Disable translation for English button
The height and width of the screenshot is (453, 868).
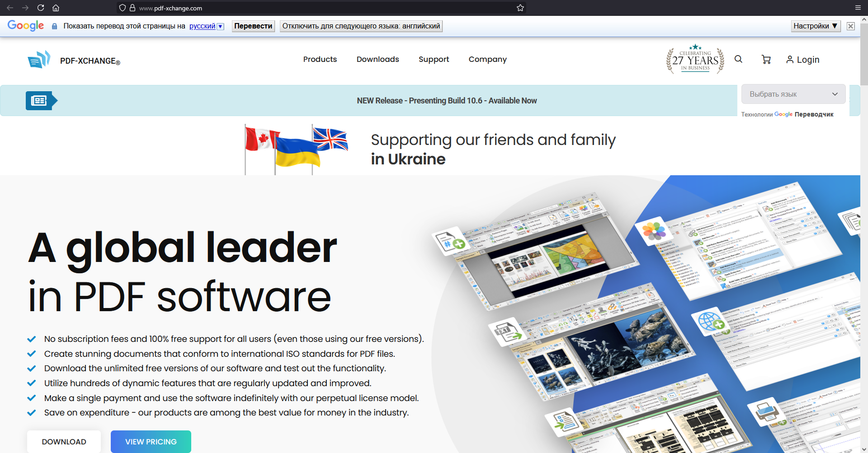click(x=361, y=26)
